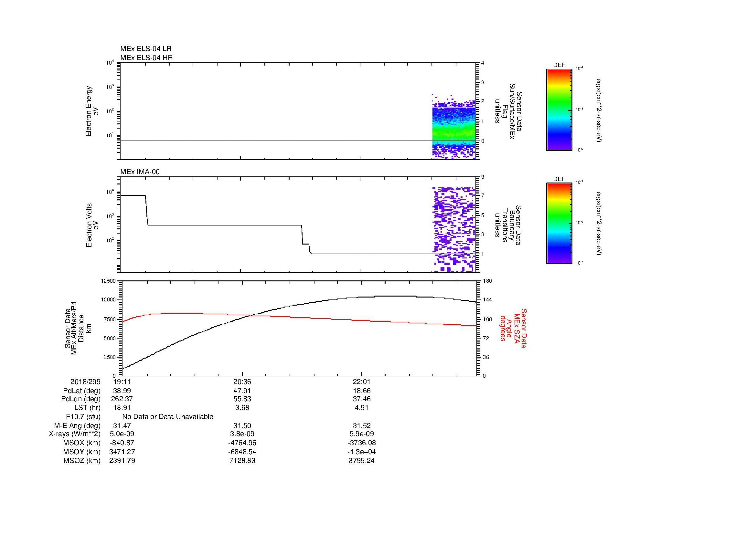This screenshot has width=756, height=534.
Task: Select the lower DEF color bar for IMA
Action: pos(559,224)
